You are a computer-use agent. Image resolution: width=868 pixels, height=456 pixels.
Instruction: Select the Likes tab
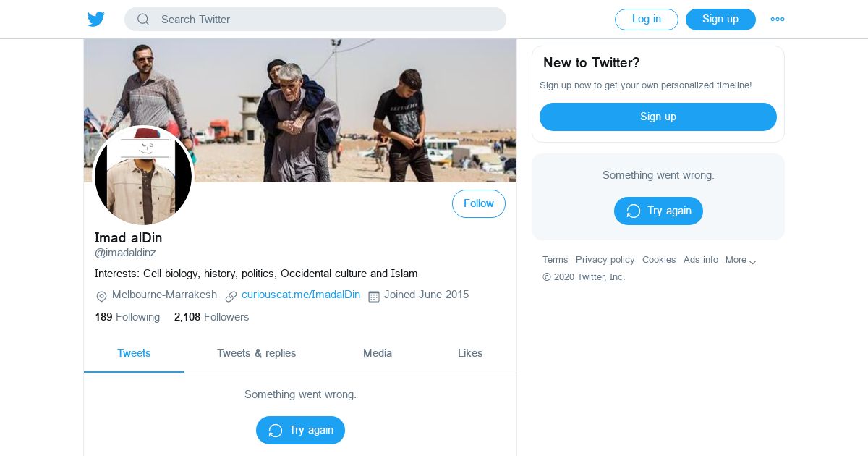(x=470, y=353)
